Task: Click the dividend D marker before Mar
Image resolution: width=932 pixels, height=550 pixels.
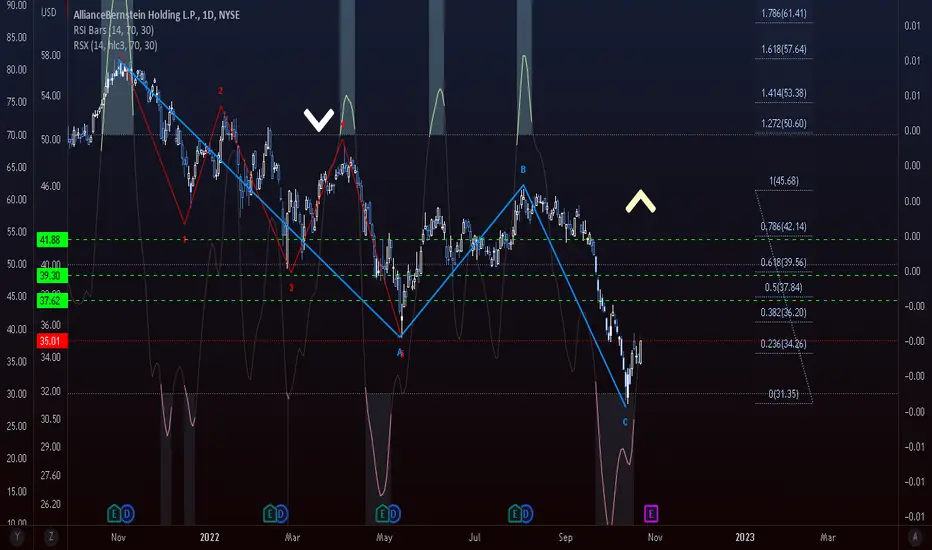Action: (x=281, y=513)
